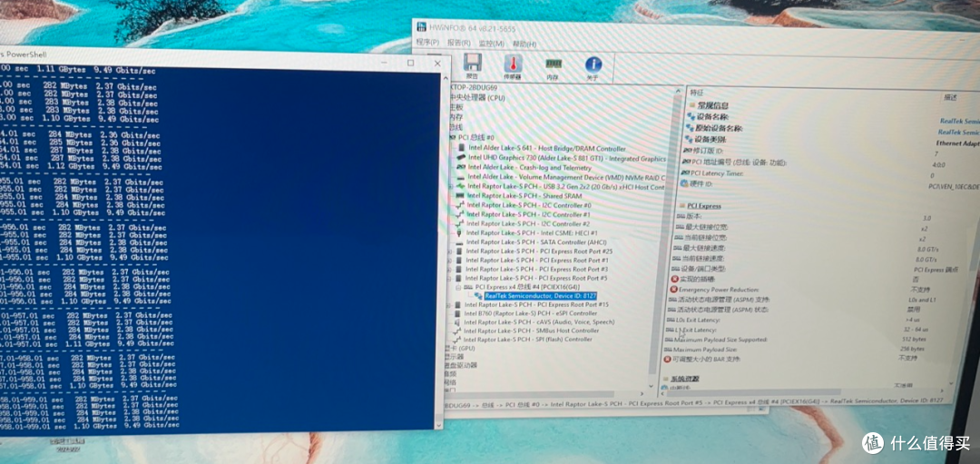The width and height of the screenshot is (980, 464).
Task: Open the 帮助(H) menu
Action: coord(524,44)
